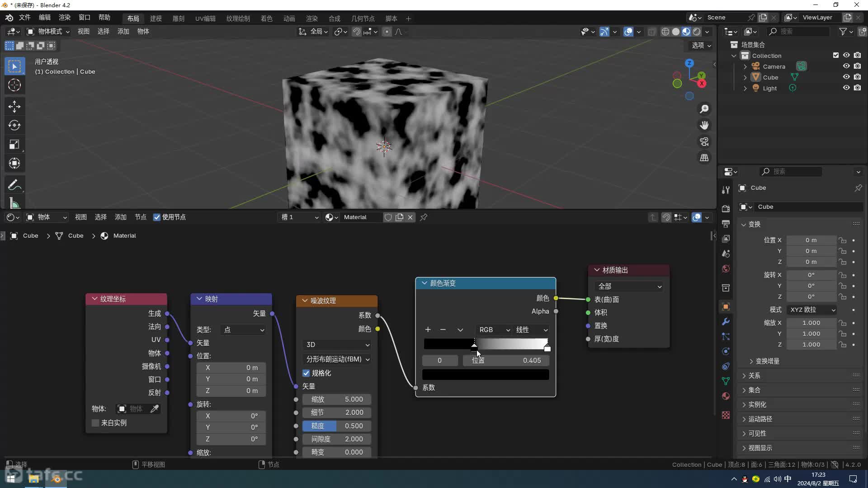868x488 pixels.
Task: Toggle Collection exclude checkbox in outliner
Action: tap(835, 55)
